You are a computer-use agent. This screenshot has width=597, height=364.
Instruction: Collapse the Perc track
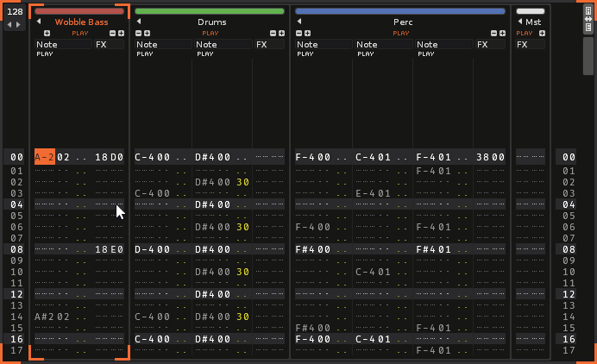pyautogui.click(x=299, y=22)
